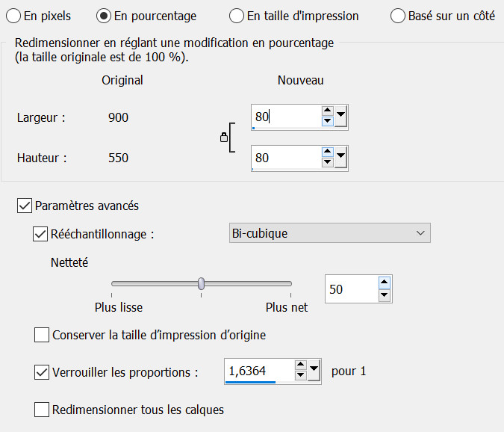
Task: Enable "Conserver la taille d'impression d'origine"
Action: click(x=42, y=335)
